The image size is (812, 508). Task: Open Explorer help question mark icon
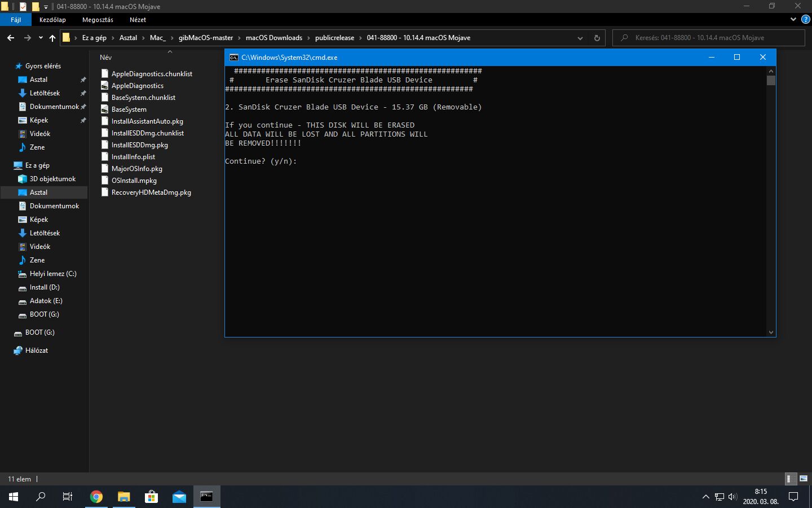tap(806, 19)
